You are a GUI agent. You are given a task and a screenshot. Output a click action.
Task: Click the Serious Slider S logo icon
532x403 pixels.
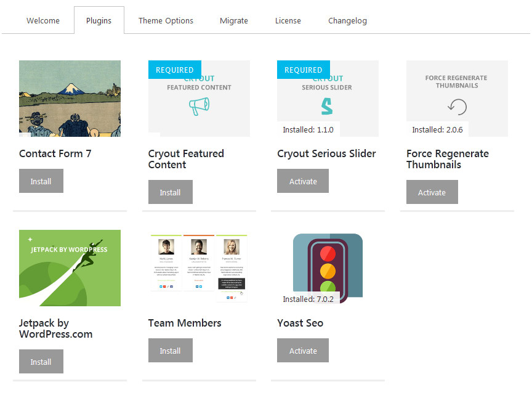click(327, 106)
